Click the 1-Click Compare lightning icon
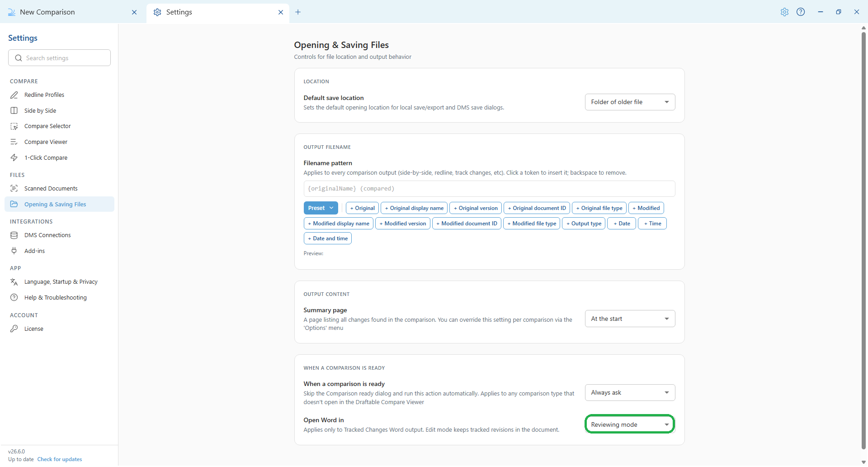The height and width of the screenshot is (467, 868). (14, 158)
